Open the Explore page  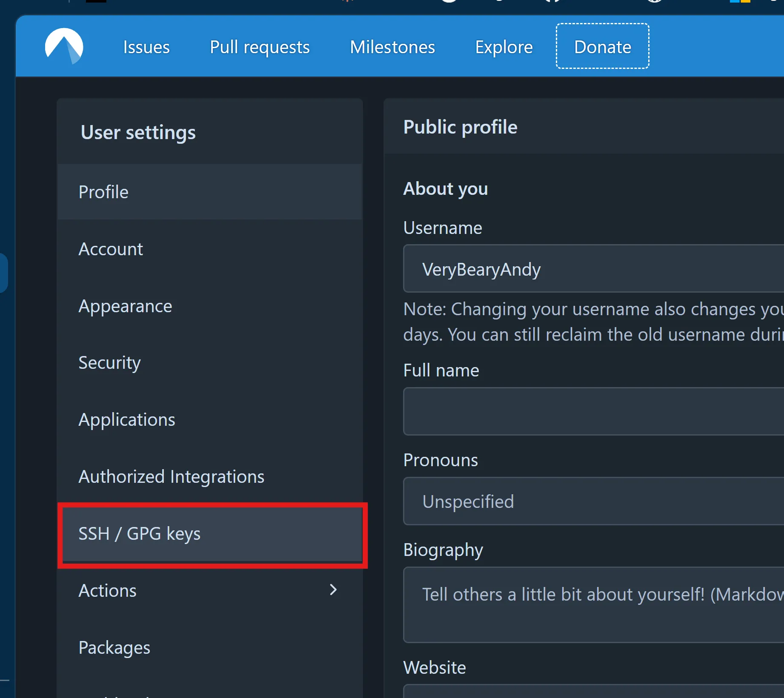click(x=504, y=47)
